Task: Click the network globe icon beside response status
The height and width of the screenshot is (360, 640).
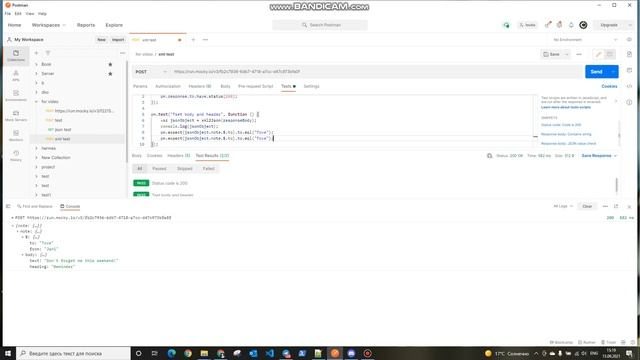Action: pyautogui.click(x=489, y=156)
